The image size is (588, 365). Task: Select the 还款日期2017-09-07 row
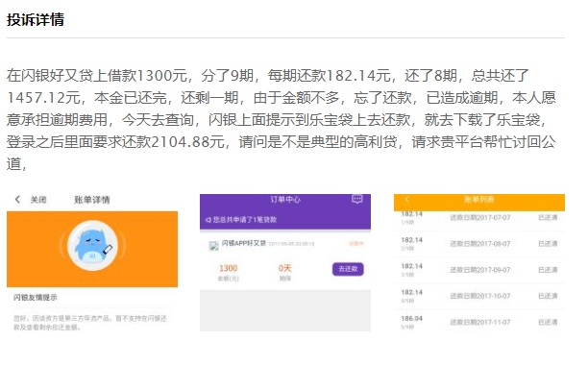click(479, 270)
